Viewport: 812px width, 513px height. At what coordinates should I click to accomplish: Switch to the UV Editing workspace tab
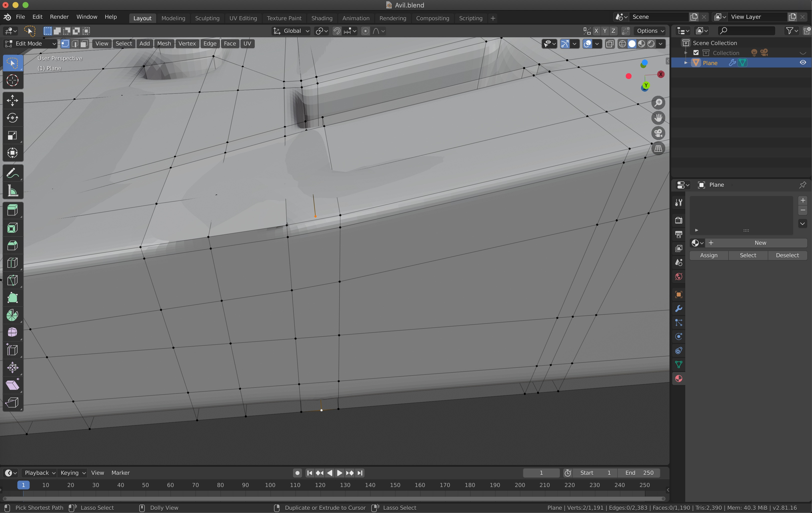click(243, 18)
